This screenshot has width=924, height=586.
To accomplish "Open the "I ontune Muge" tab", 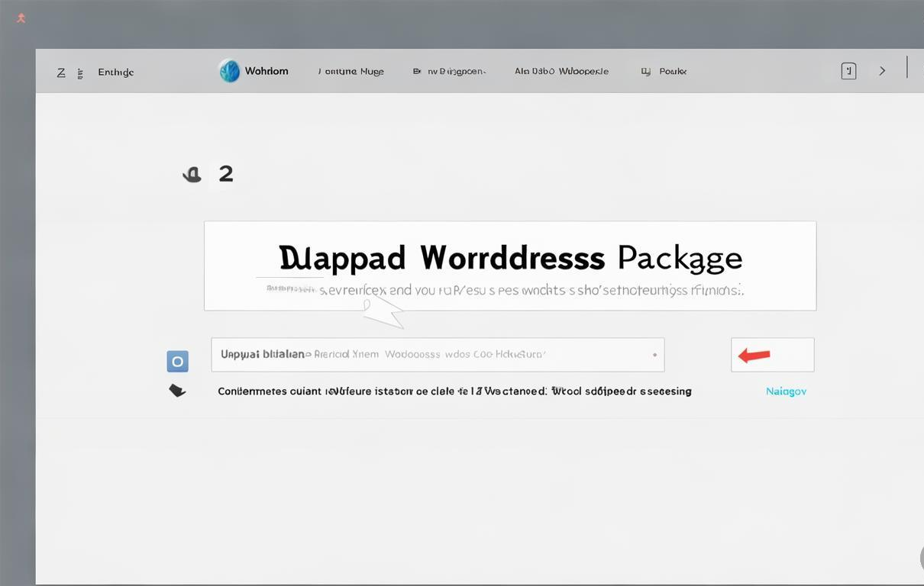I will click(351, 71).
